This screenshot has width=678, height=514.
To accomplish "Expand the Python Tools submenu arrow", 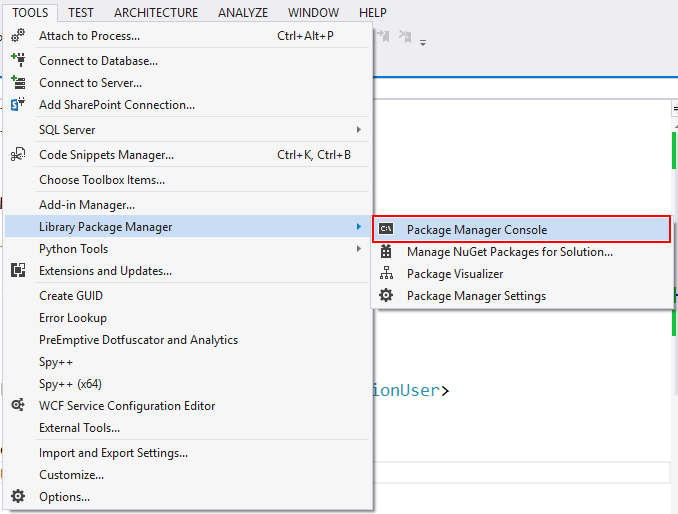I will [359, 249].
